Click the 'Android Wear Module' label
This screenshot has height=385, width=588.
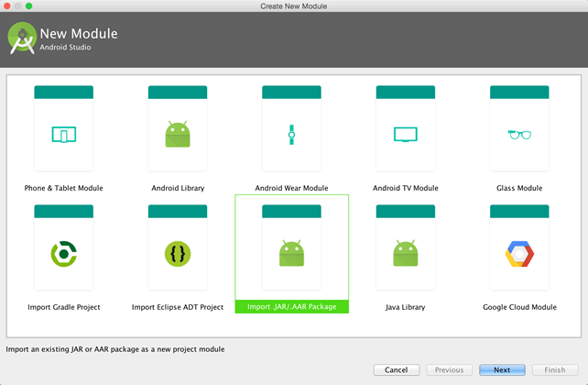point(291,188)
